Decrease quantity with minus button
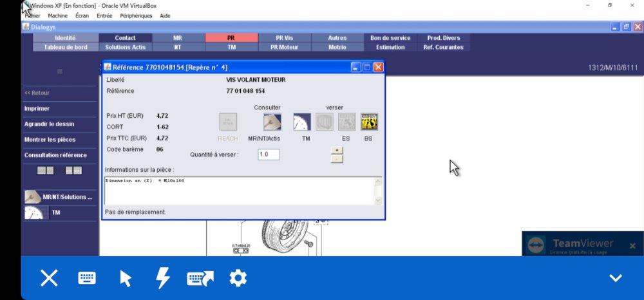The image size is (644, 300). pos(336,158)
